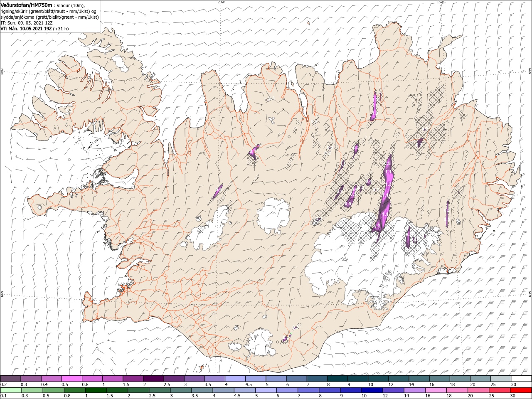The image size is (532, 399).
Task: Choose the light lavender 4 swatch on snow scale
Action: click(236, 378)
